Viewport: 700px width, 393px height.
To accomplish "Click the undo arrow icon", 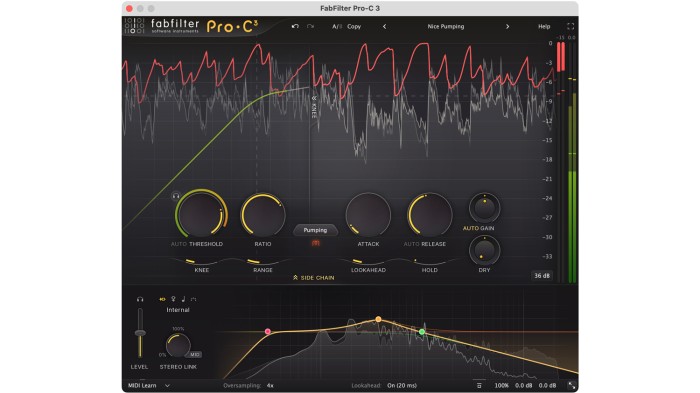I will coord(295,26).
